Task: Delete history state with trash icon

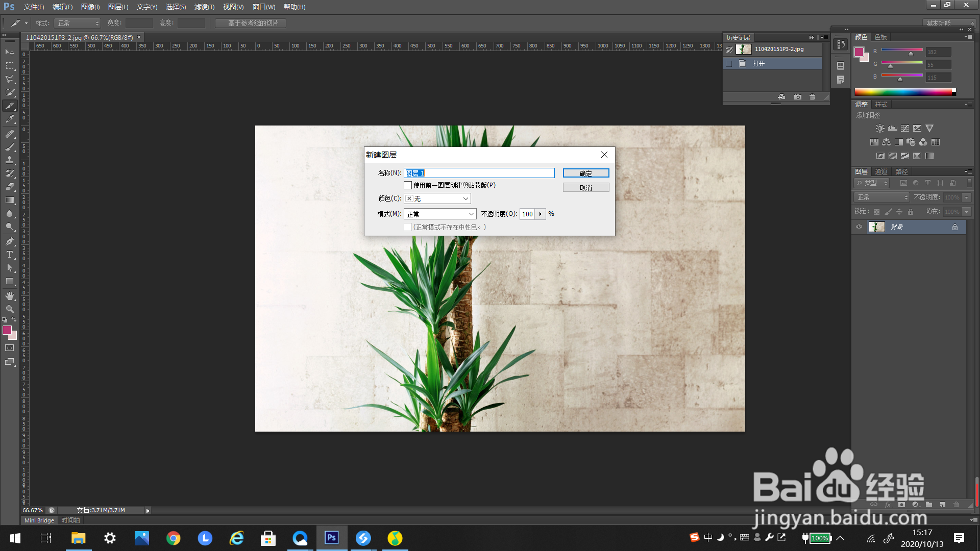Action: pos(813,97)
